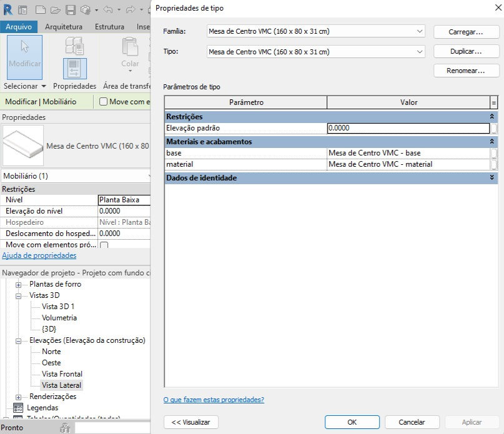Select Volumetria view in project browser
The width and height of the screenshot is (504, 434).
coord(59,318)
